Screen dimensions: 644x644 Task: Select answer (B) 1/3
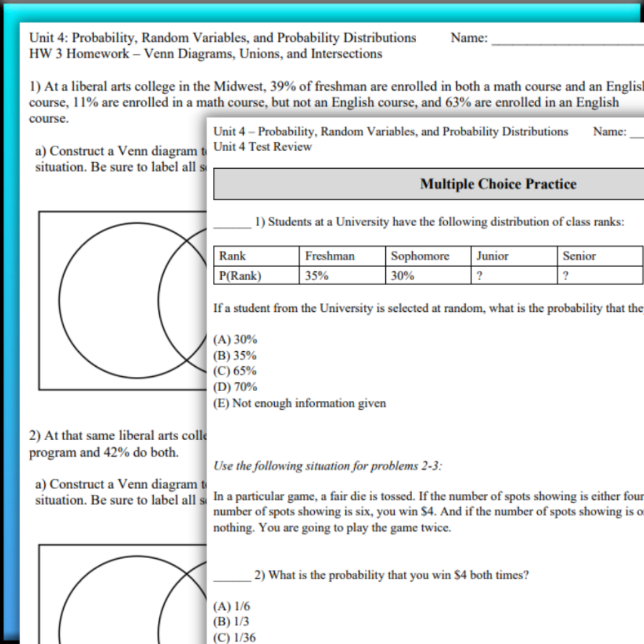coord(231,622)
